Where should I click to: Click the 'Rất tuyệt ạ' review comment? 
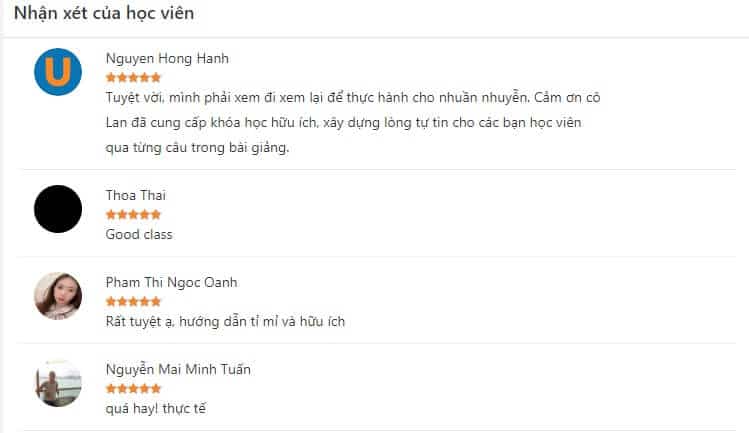tap(225, 322)
